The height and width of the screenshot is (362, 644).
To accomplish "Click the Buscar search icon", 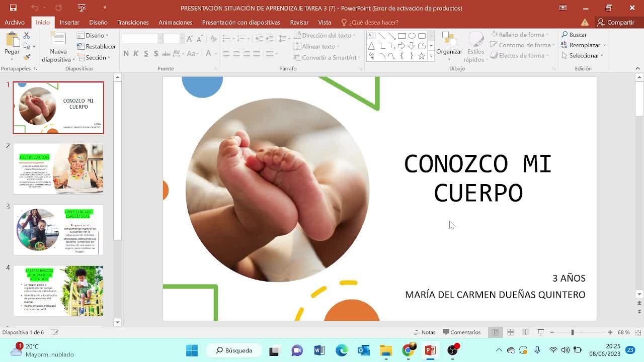I will pos(565,35).
